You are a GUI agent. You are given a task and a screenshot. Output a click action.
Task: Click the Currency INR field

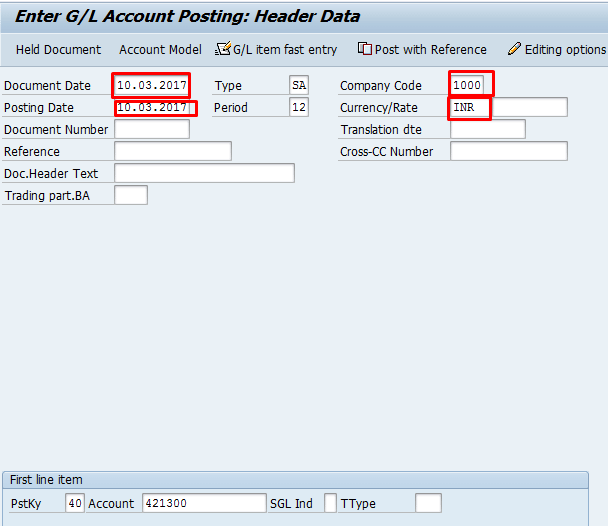(470, 107)
